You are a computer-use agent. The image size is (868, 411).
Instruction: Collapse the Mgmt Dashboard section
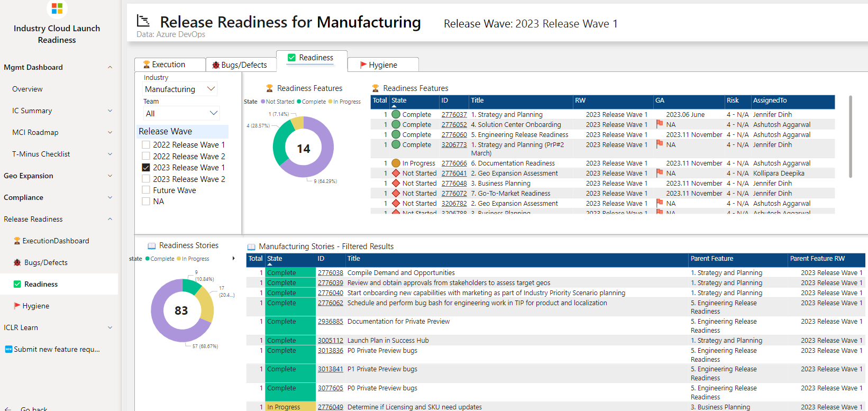(110, 67)
